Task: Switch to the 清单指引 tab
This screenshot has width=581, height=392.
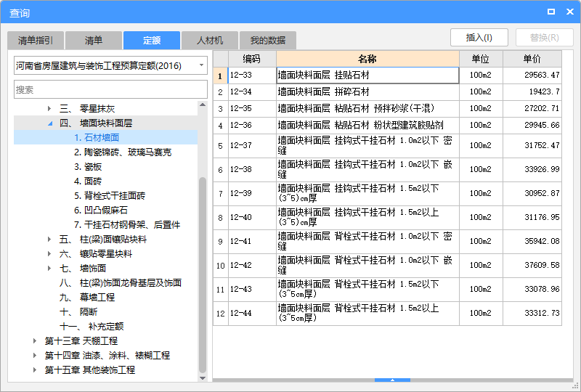Action: (x=36, y=41)
